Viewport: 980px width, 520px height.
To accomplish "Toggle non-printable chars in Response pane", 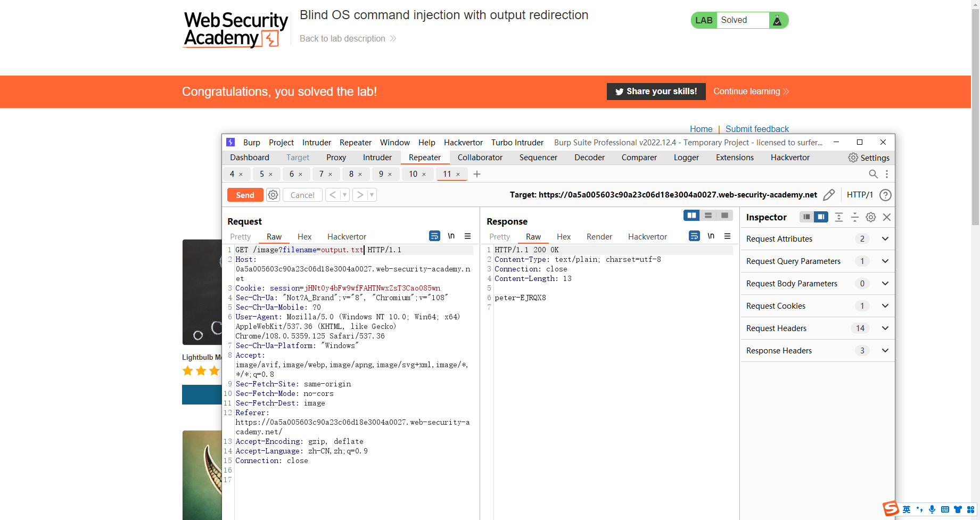I will click(711, 236).
